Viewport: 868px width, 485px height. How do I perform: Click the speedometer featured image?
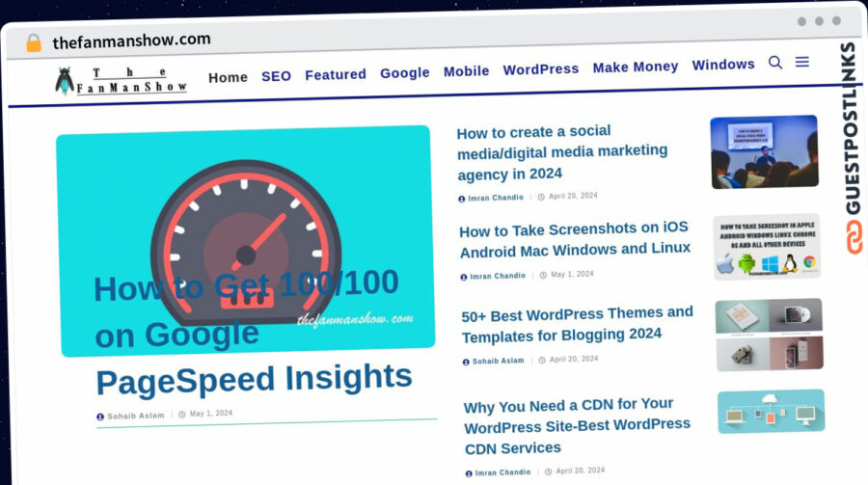[x=246, y=241]
